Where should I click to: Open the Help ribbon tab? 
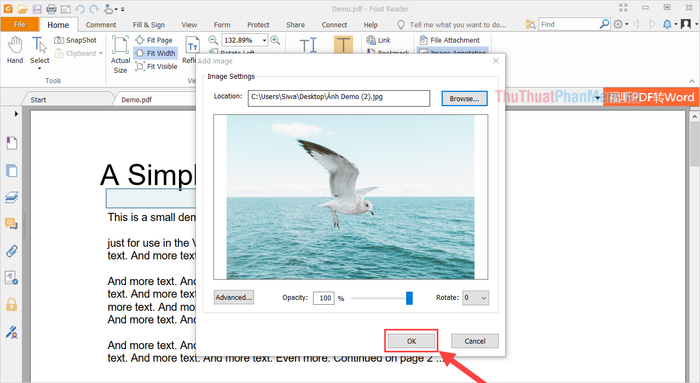coord(371,25)
